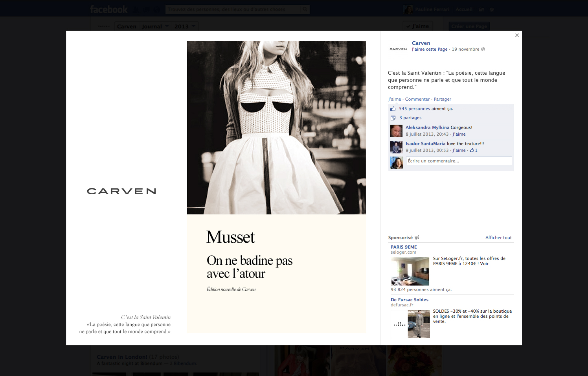Click the like count thumb on Isador's comment
Screen dimensions: 588x376
472,150
